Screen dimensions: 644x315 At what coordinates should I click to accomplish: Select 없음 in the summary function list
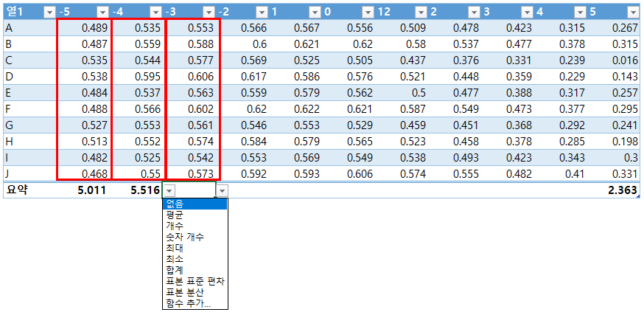pos(195,204)
